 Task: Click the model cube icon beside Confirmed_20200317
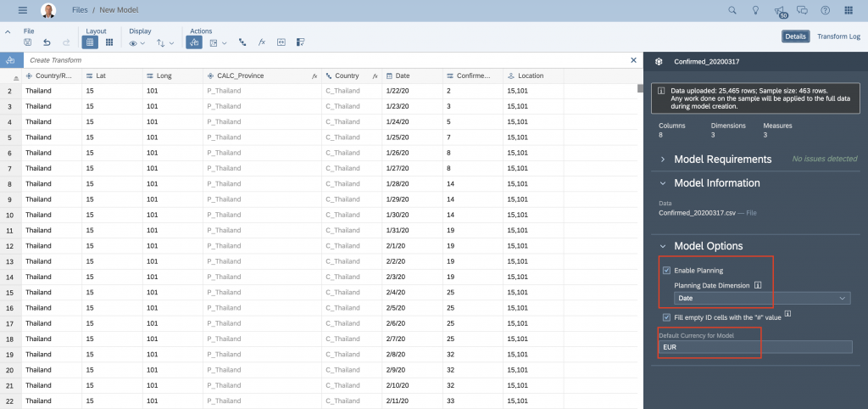click(x=659, y=61)
